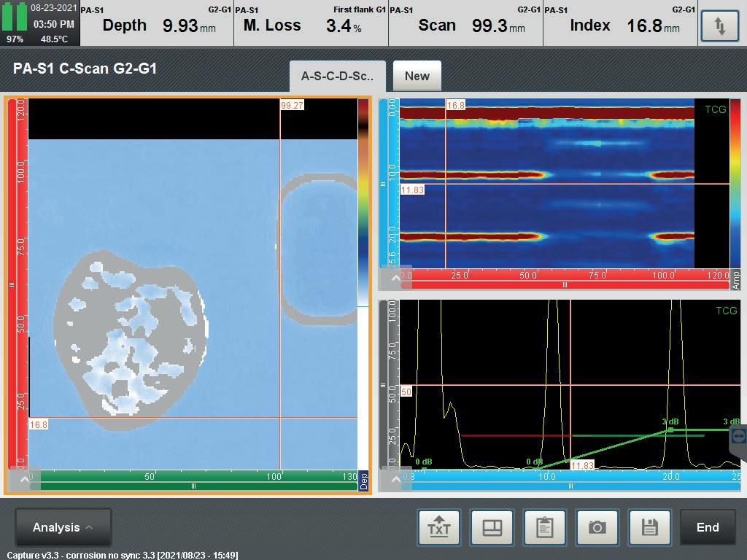747x560 pixels.
Task: Click the PA-S1 C-Scan G2-G1 title
Action: tap(85, 69)
